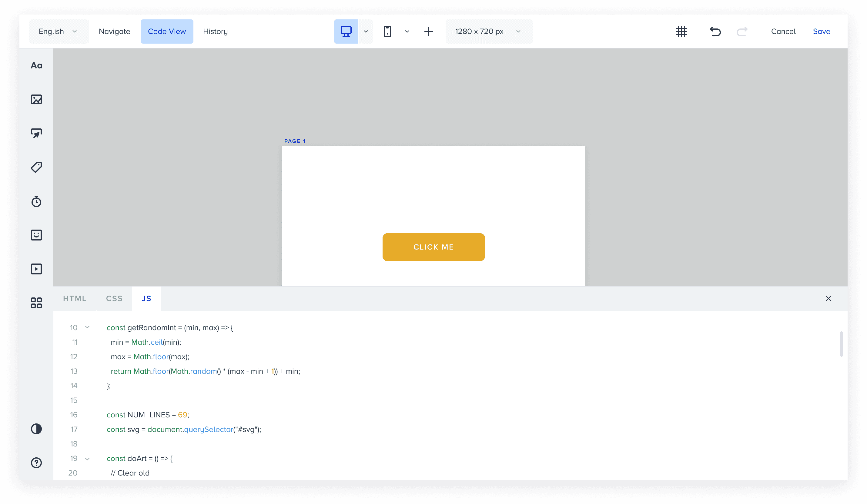Click the Save link
This screenshot has width=867, height=504.
point(821,31)
